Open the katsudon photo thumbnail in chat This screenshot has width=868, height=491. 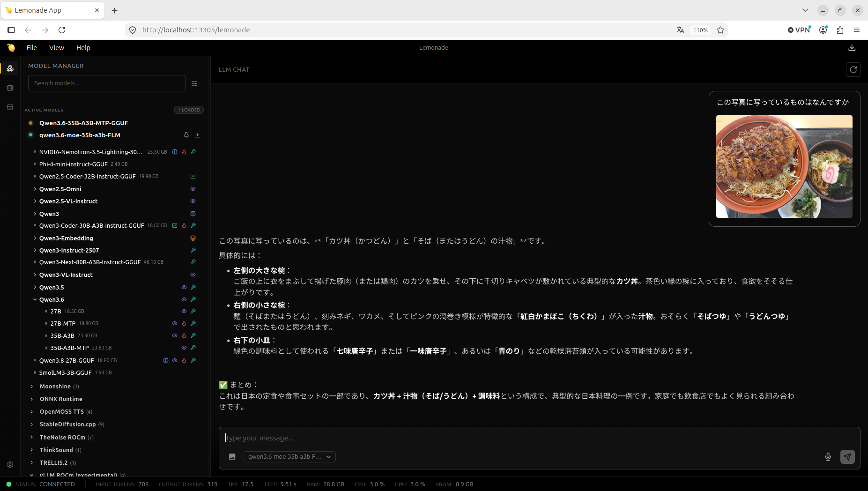(784, 167)
